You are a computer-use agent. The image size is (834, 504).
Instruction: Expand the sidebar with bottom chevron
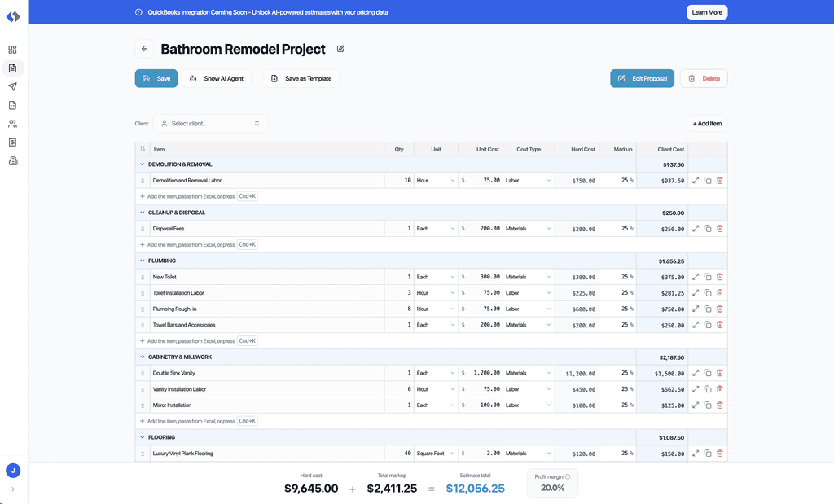(13, 489)
